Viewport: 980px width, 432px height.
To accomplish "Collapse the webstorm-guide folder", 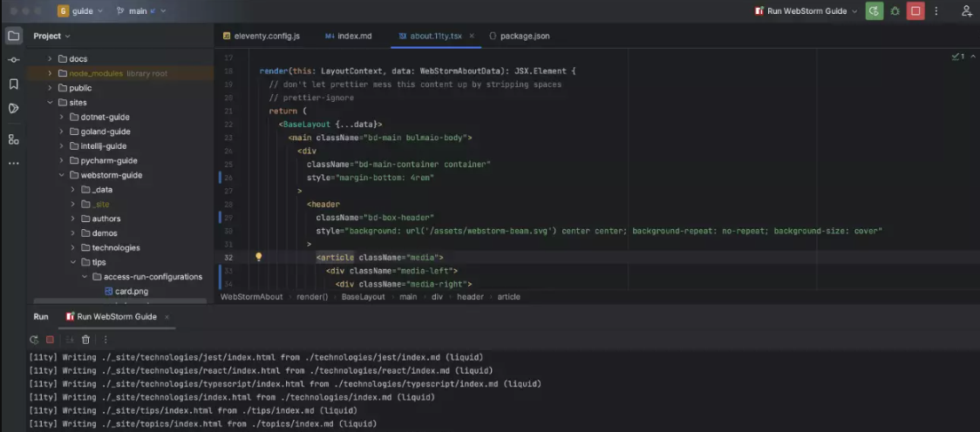I will pos(62,175).
